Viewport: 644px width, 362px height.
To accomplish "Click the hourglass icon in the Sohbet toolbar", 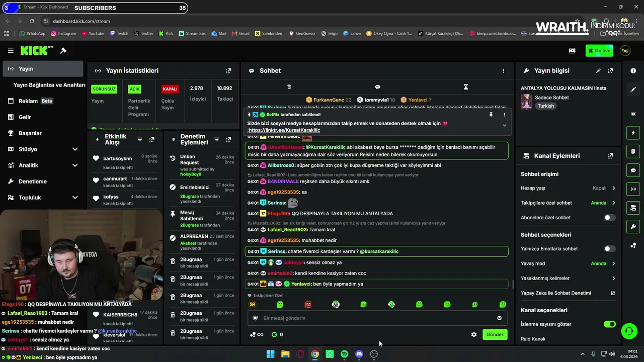I will coord(466,87).
